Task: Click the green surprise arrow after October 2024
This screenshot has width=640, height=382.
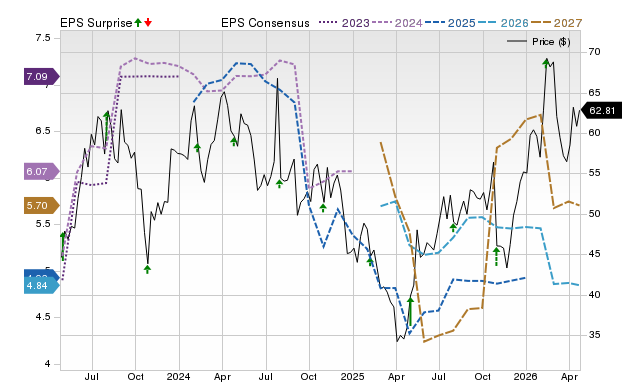Action: (x=323, y=208)
